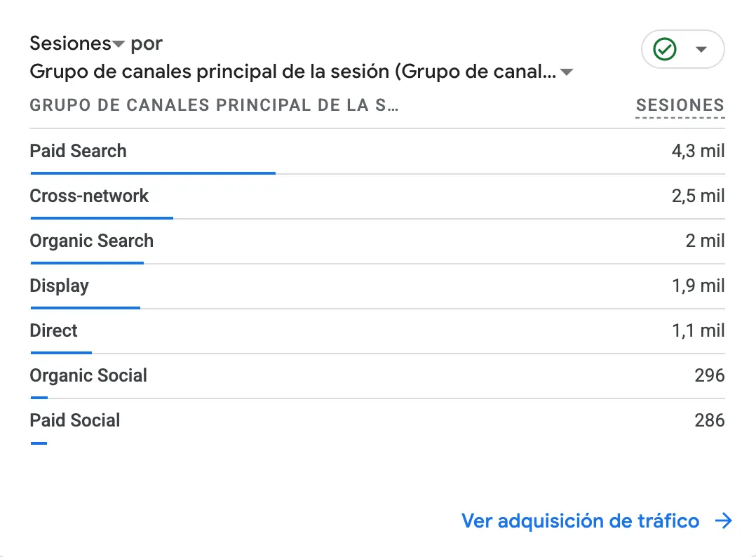Open the Ver adquisición de tráfico link
Viewport: 756px width, 557px height.
point(580,521)
